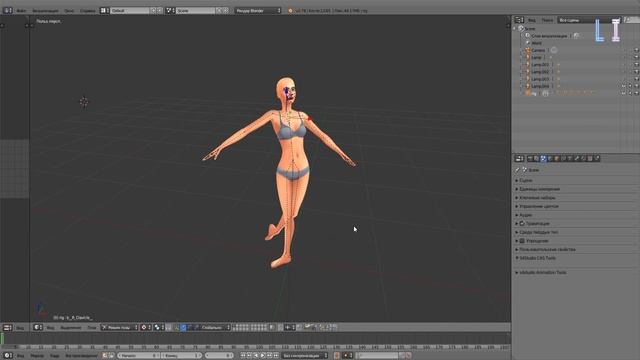Play animation in reverse
The height and width of the screenshot is (360, 640).
pyautogui.click(x=256, y=356)
